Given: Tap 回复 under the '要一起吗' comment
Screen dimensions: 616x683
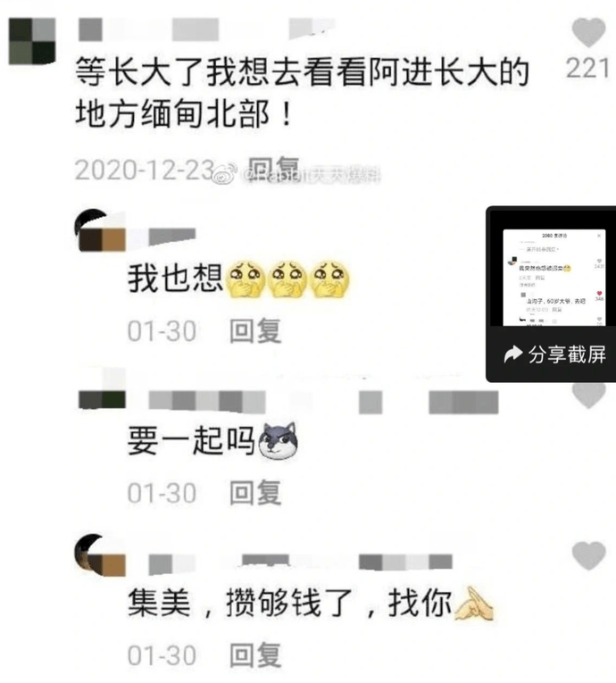Looking at the screenshot, I should [x=255, y=493].
